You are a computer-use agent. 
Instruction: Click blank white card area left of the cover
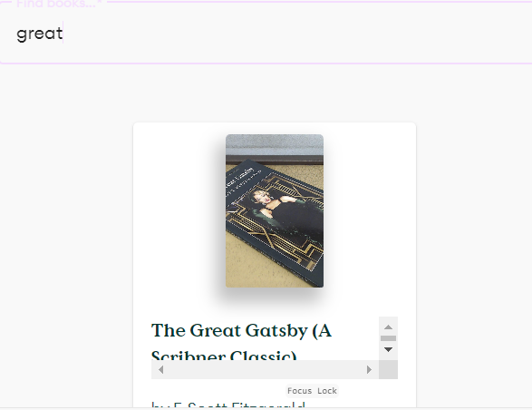coord(179,210)
